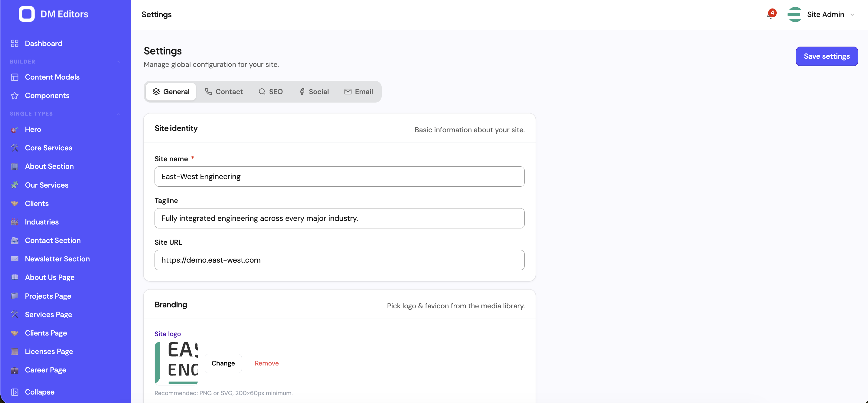868x403 pixels.
Task: Click 'Recommended: PNG or SVG' hint text
Action: (x=224, y=393)
